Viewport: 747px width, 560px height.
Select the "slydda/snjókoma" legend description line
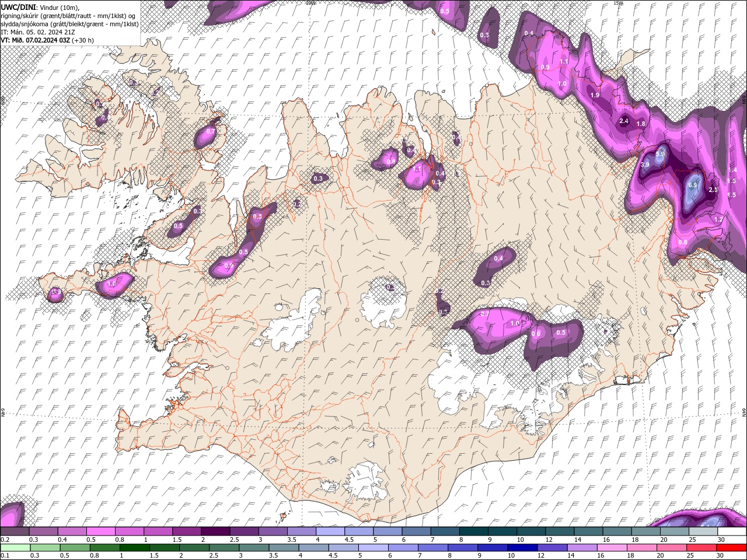click(69, 23)
